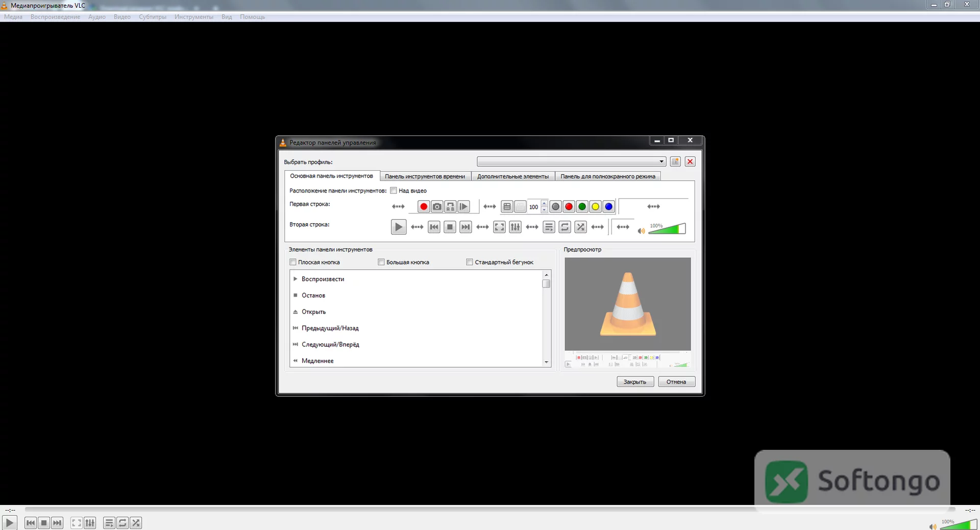This screenshot has height=530, width=980.
Task: Click the yellow teletext color button
Action: (x=596, y=207)
